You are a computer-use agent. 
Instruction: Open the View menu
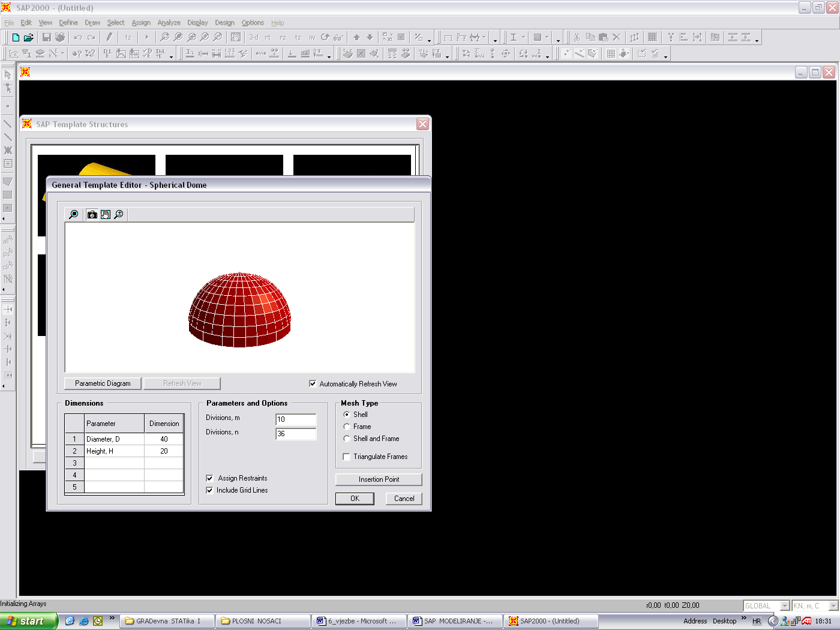pos(46,23)
